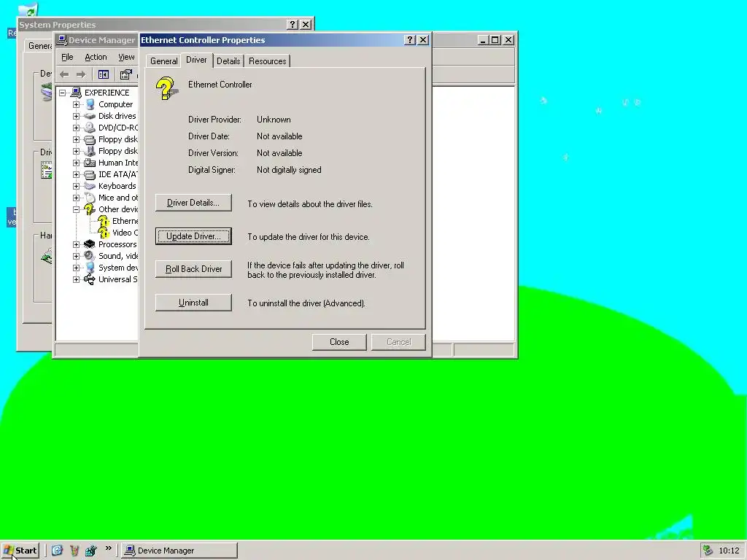Image resolution: width=747 pixels, height=560 pixels.
Task: Expand the DVD/CD-ROM drives node
Action: pos(76,128)
